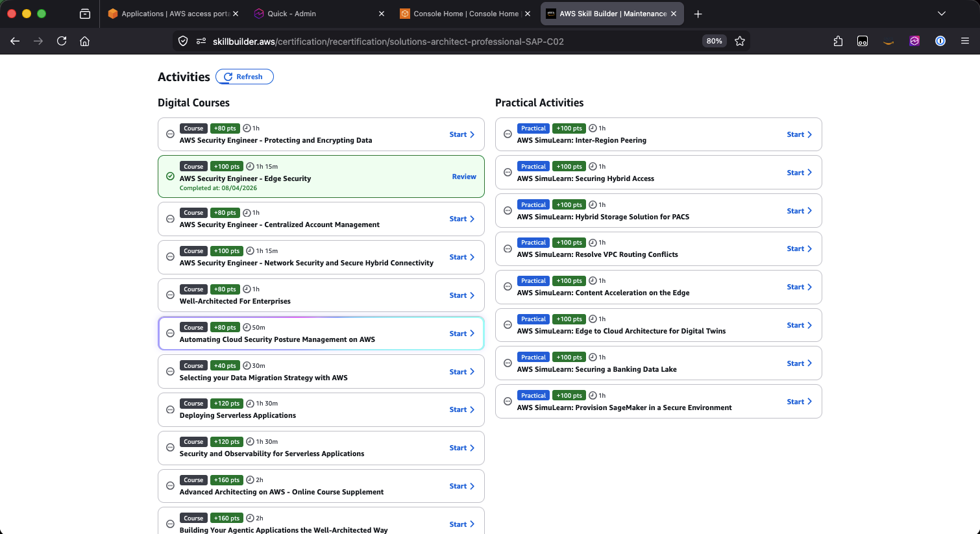Click the purple extension icon in toolbar
This screenshot has height=534, width=980.
[914, 41]
